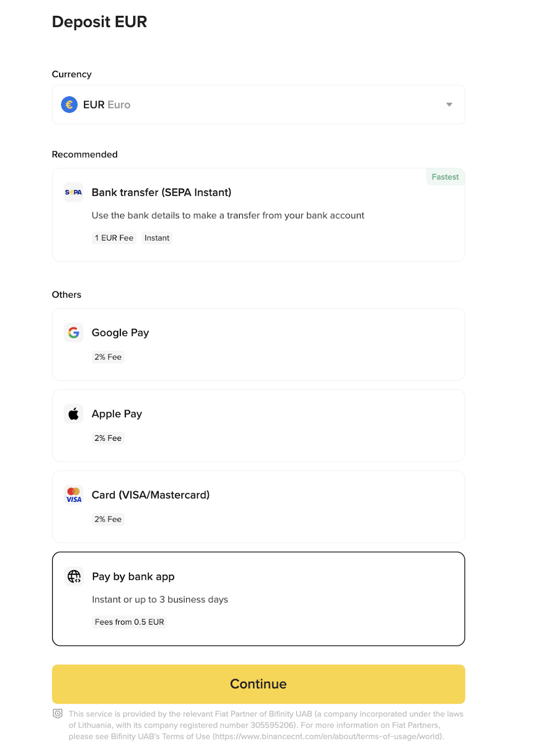536x756 pixels.
Task: Choose Apple Pay payment method
Action: click(x=258, y=426)
